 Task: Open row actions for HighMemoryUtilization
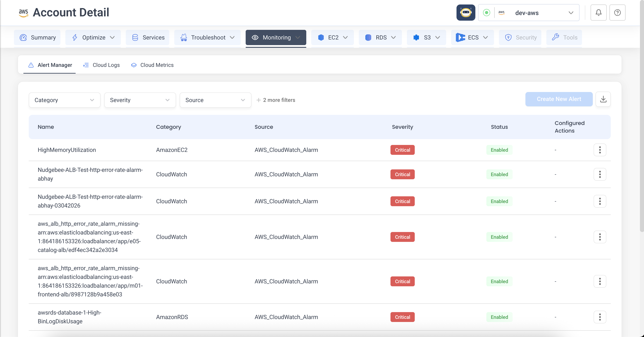pos(600,150)
